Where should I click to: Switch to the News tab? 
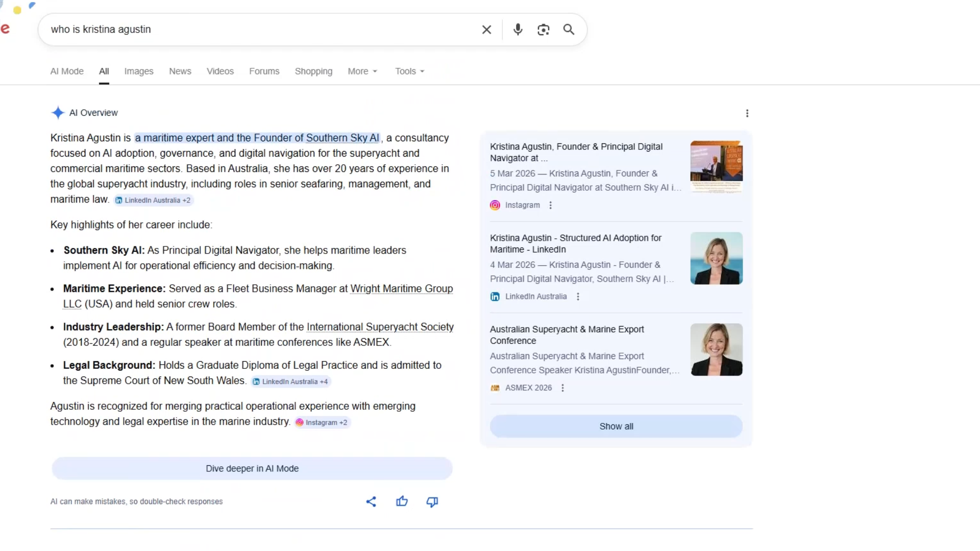[x=180, y=71]
